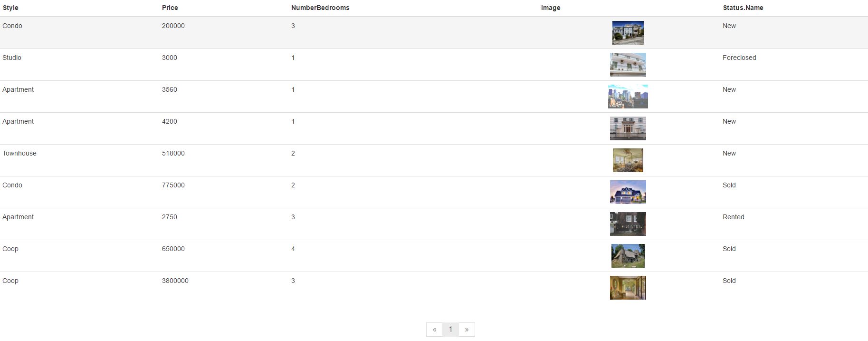The height and width of the screenshot is (341, 868).
Task: Open the stone cottage thumbnail for 650000 Coop
Action: 628,256
